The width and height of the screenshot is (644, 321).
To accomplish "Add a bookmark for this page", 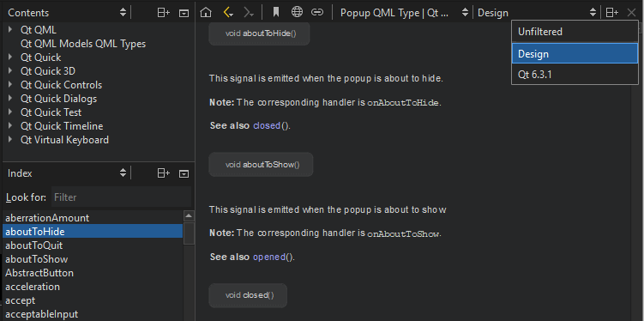I will 276,12.
